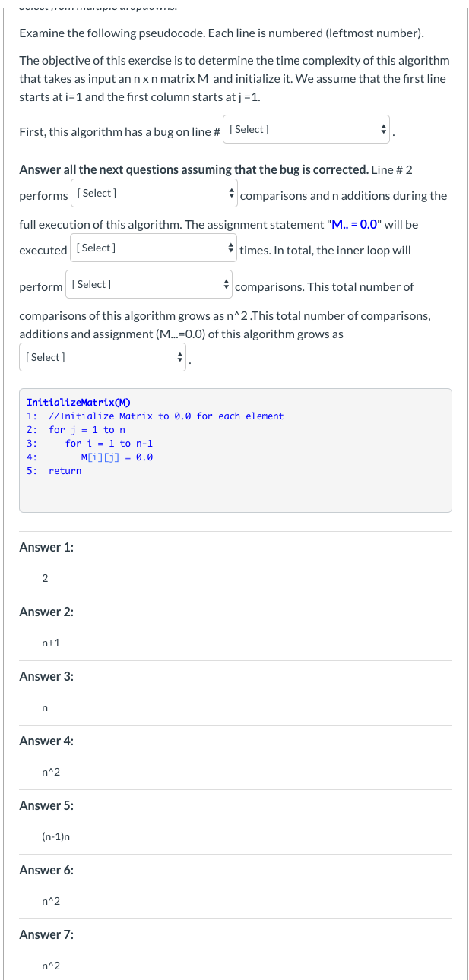Click the Answer 2 heading
This screenshot has height=980, width=469.
coord(46,612)
